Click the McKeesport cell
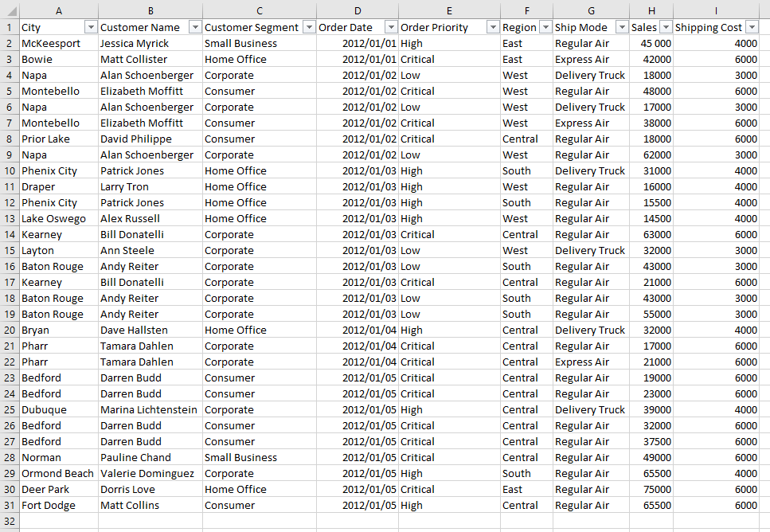The width and height of the screenshot is (770, 532). click(x=59, y=43)
